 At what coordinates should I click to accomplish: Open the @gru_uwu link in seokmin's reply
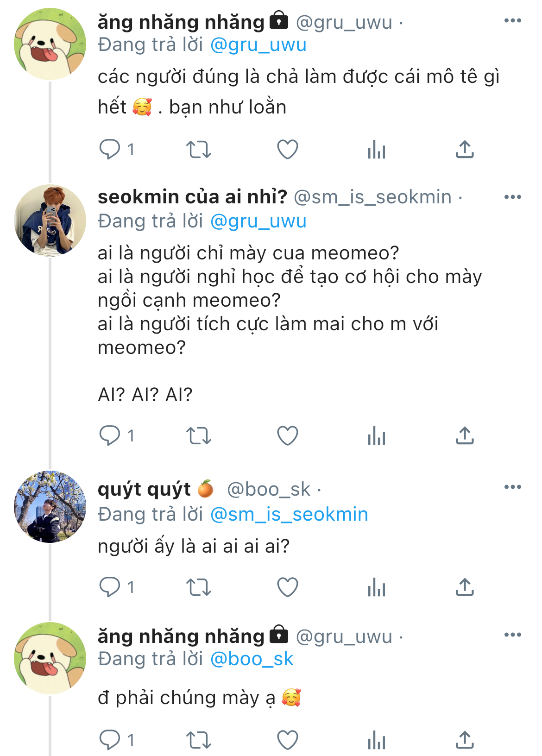(258, 221)
